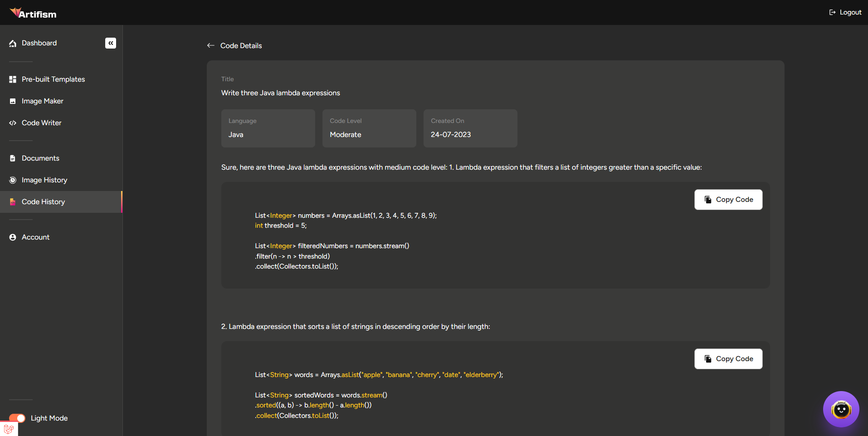Click the Created On date card
The width and height of the screenshot is (868, 436).
(470, 128)
